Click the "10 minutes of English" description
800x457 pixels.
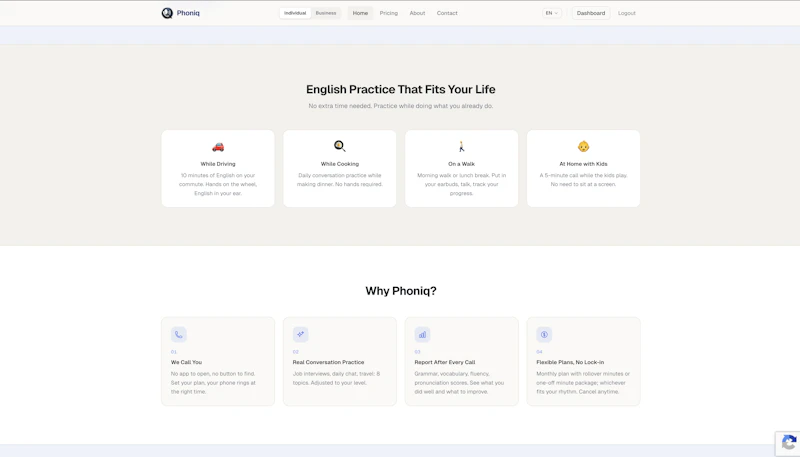pos(218,184)
